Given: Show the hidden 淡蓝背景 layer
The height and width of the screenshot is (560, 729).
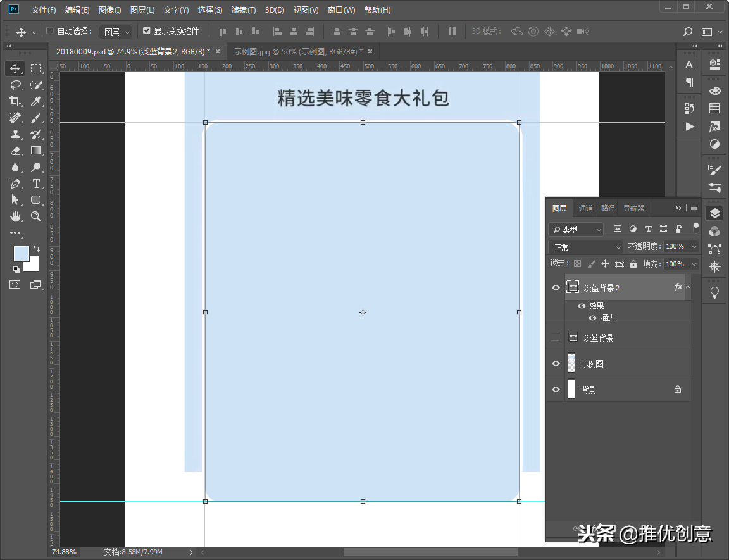Looking at the screenshot, I should (x=556, y=337).
